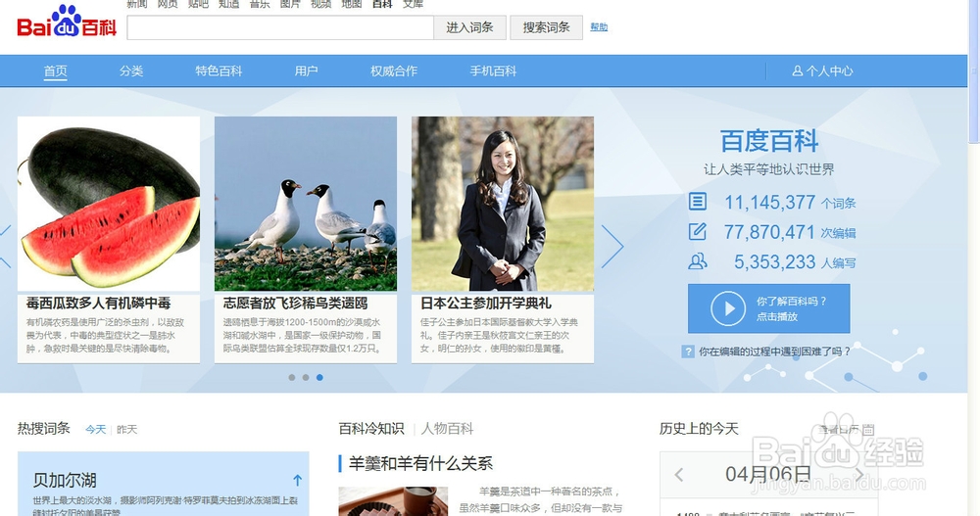Click the date 04月06日
980x516 pixels.
pyautogui.click(x=768, y=474)
